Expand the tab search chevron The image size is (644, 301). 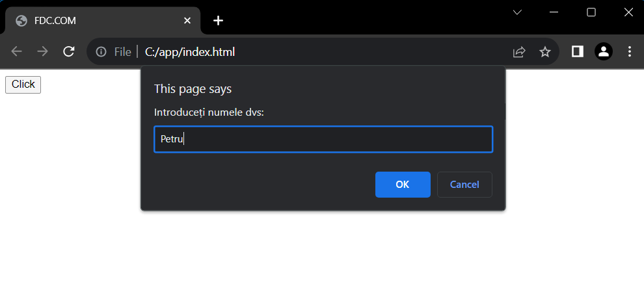pos(518,12)
